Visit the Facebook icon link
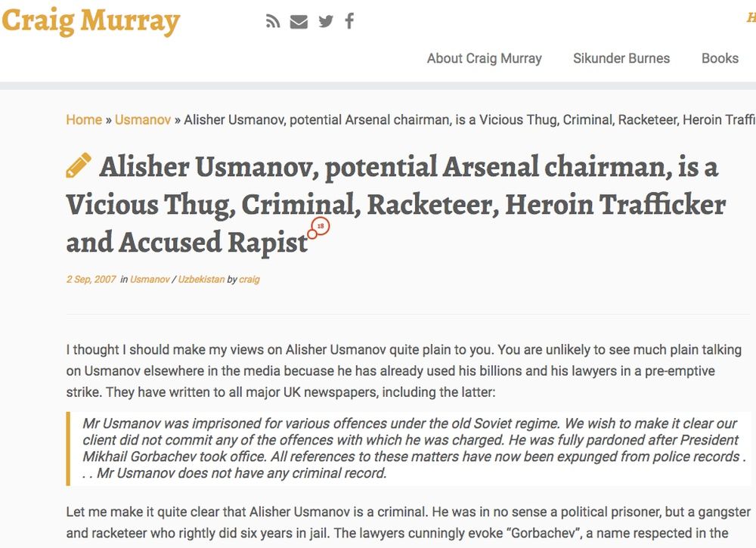Image resolution: width=756 pixels, height=548 pixels. click(349, 21)
